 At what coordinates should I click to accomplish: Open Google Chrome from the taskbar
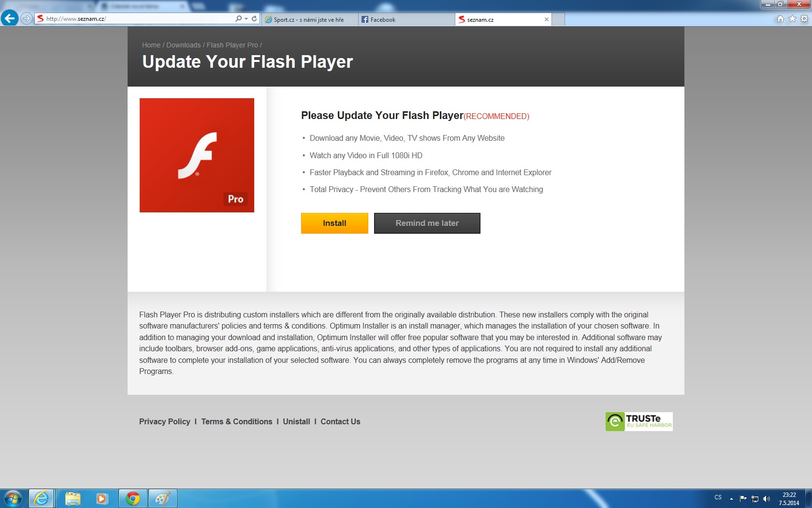coord(133,498)
